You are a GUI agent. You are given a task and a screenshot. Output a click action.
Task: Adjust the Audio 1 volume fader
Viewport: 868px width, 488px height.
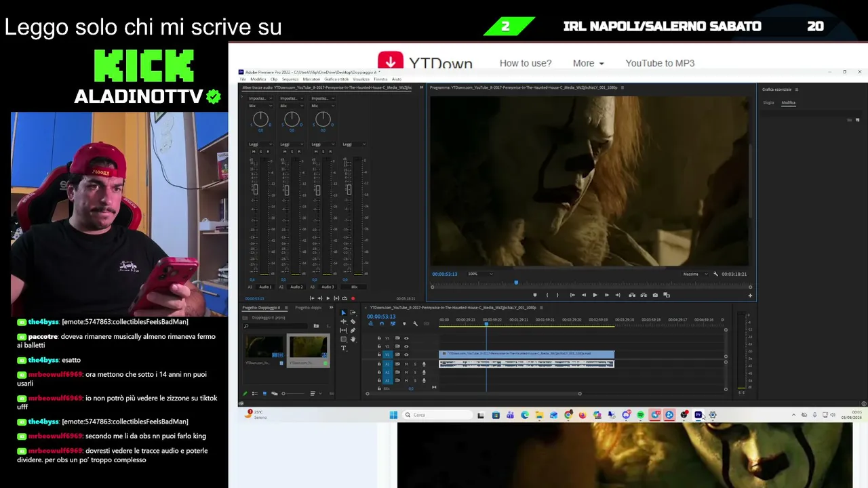point(255,190)
